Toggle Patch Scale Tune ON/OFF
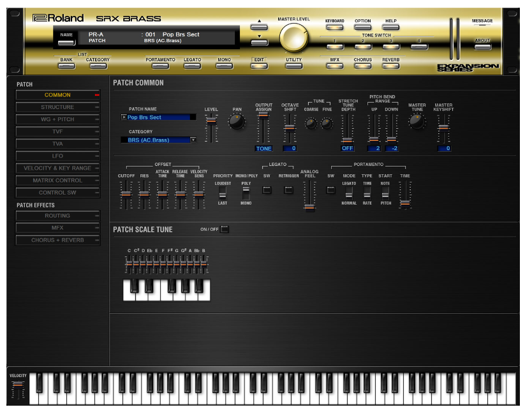The height and width of the screenshot is (414, 532). coord(225,230)
